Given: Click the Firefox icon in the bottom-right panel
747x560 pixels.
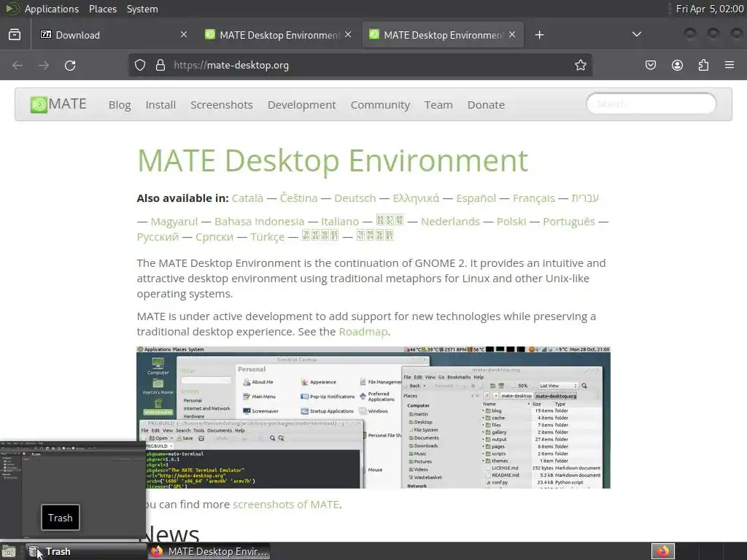Looking at the screenshot, I should pyautogui.click(x=663, y=551).
